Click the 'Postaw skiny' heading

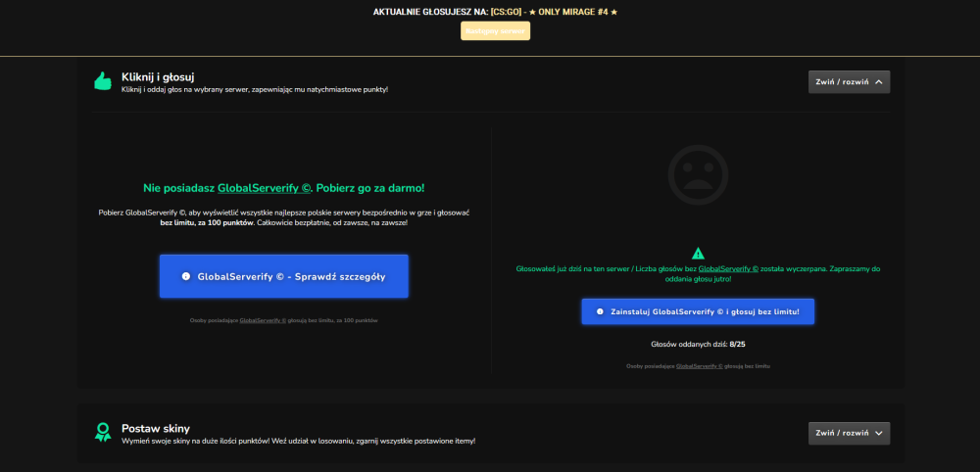(156, 429)
